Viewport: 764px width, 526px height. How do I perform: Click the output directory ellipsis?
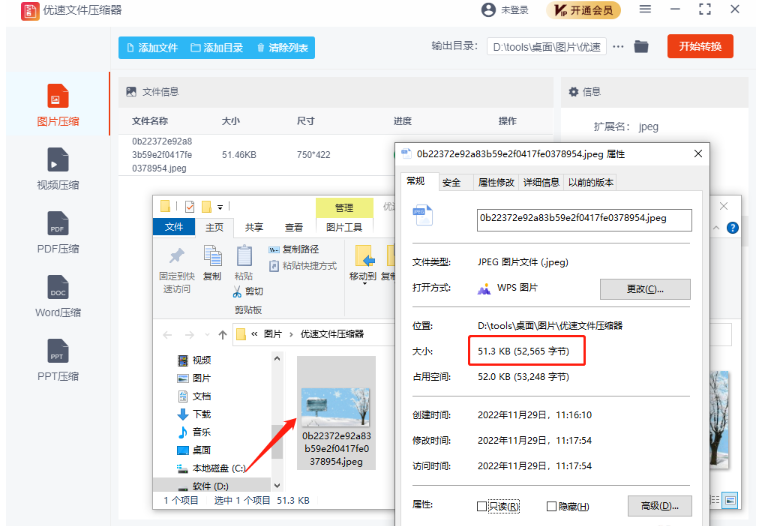point(618,47)
